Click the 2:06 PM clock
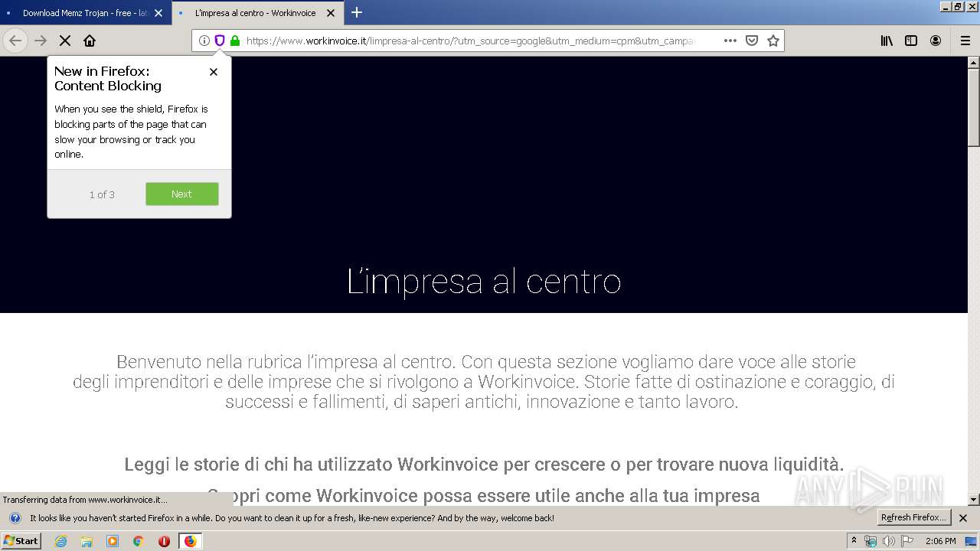This screenshot has width=980, height=551. tap(940, 541)
